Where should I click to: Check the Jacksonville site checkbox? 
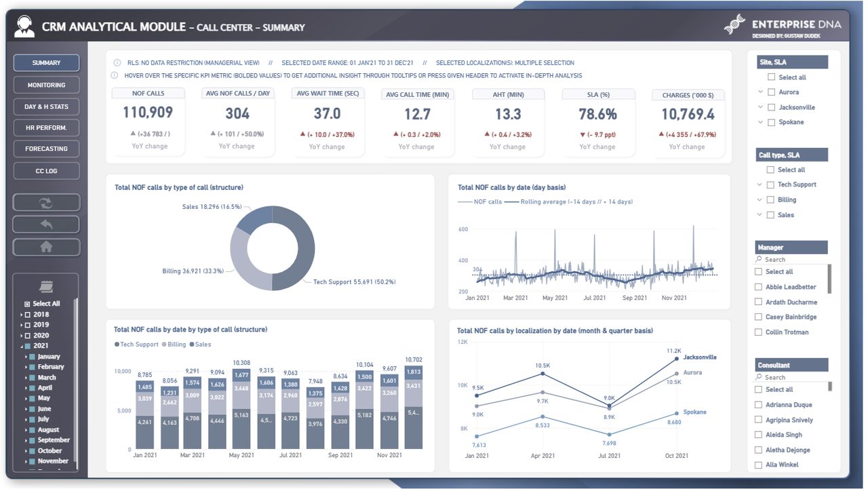pyautogui.click(x=770, y=107)
